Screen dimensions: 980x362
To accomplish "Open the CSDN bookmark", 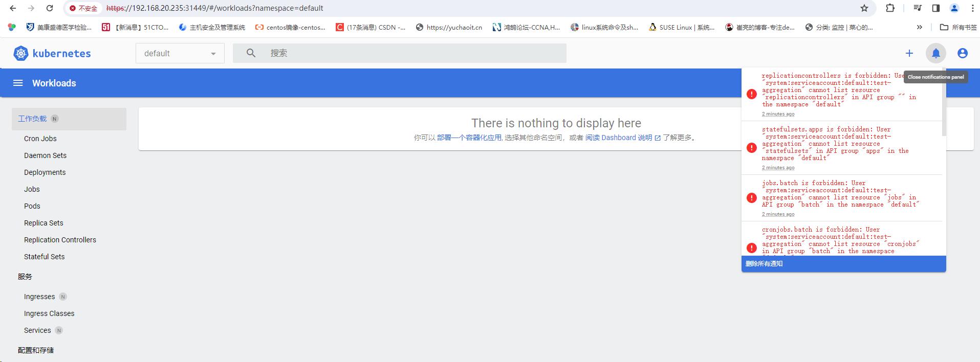I will click(371, 27).
